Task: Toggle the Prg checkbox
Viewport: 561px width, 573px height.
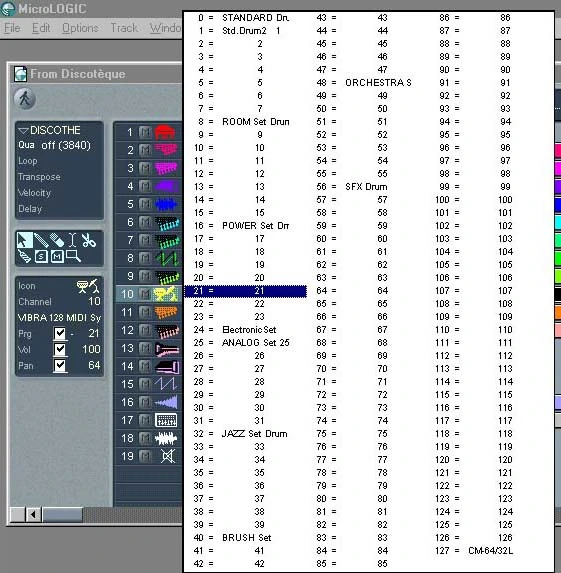Action: click(60, 333)
